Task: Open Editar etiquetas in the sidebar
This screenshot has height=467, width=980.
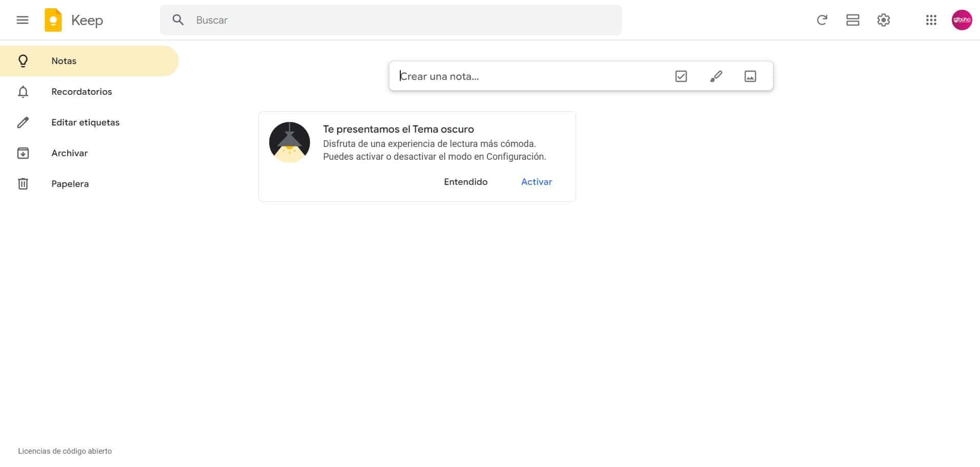Action: pos(89,122)
